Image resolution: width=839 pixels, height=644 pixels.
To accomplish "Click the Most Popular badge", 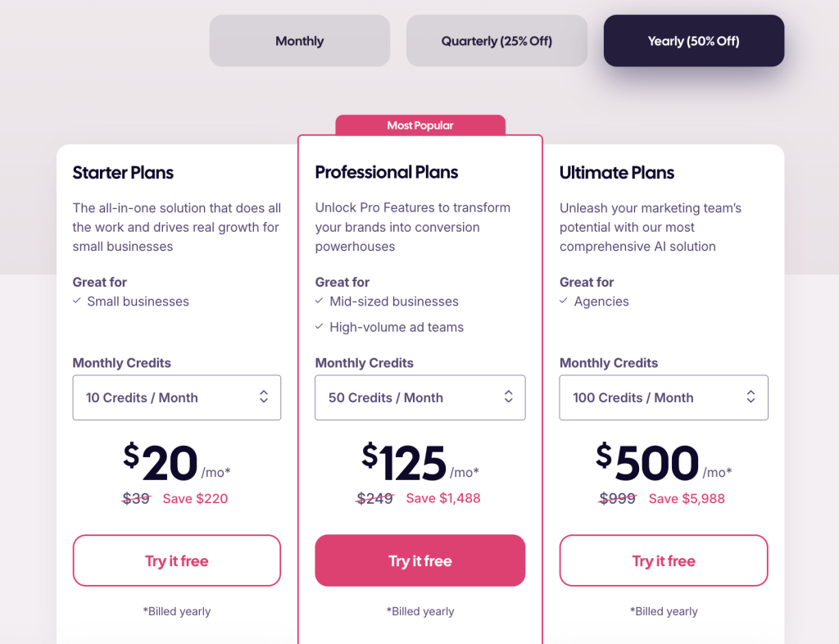I will tap(419, 125).
